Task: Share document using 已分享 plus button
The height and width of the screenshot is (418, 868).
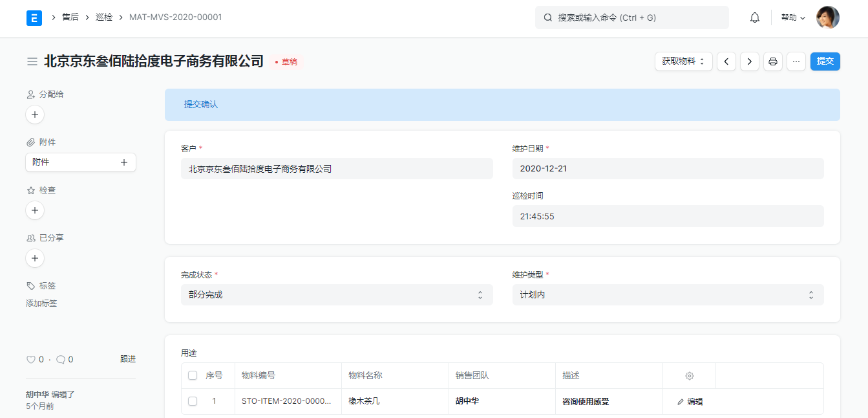Action: click(x=35, y=258)
